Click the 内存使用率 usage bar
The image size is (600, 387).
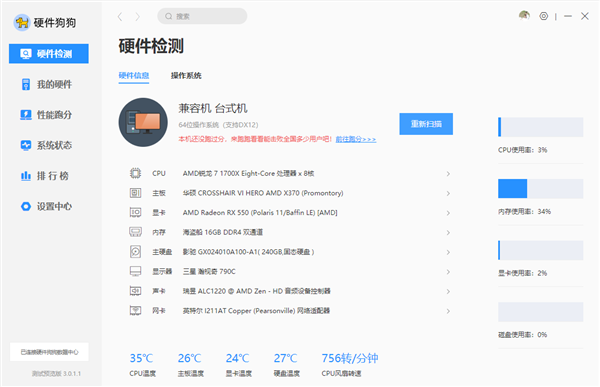[541, 188]
